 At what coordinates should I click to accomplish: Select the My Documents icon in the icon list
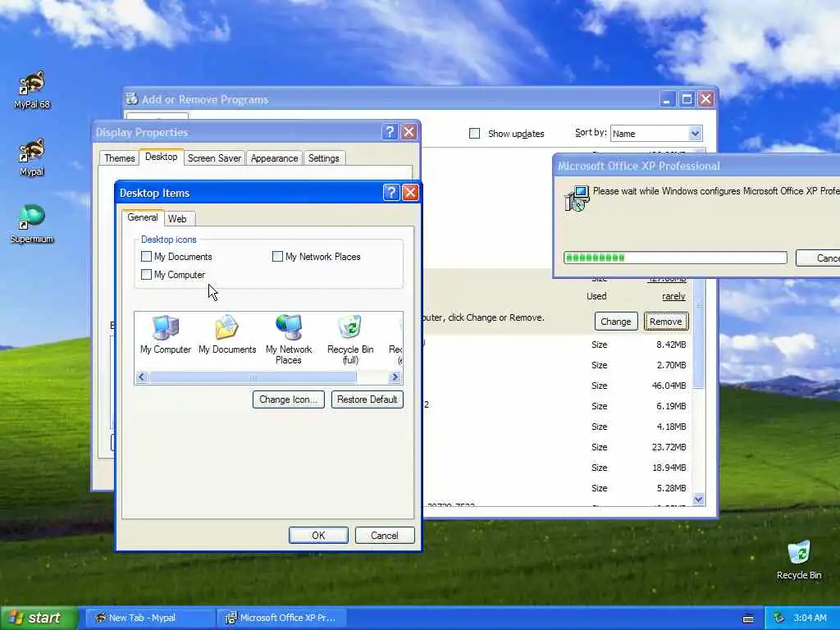click(x=227, y=335)
